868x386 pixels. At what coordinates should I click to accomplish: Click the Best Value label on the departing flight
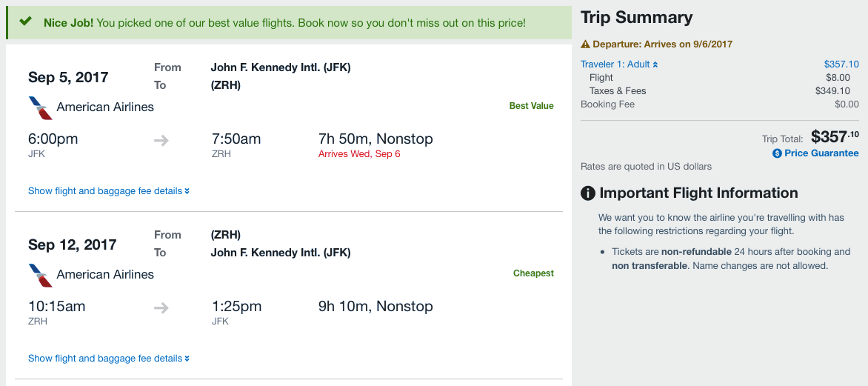(x=531, y=106)
